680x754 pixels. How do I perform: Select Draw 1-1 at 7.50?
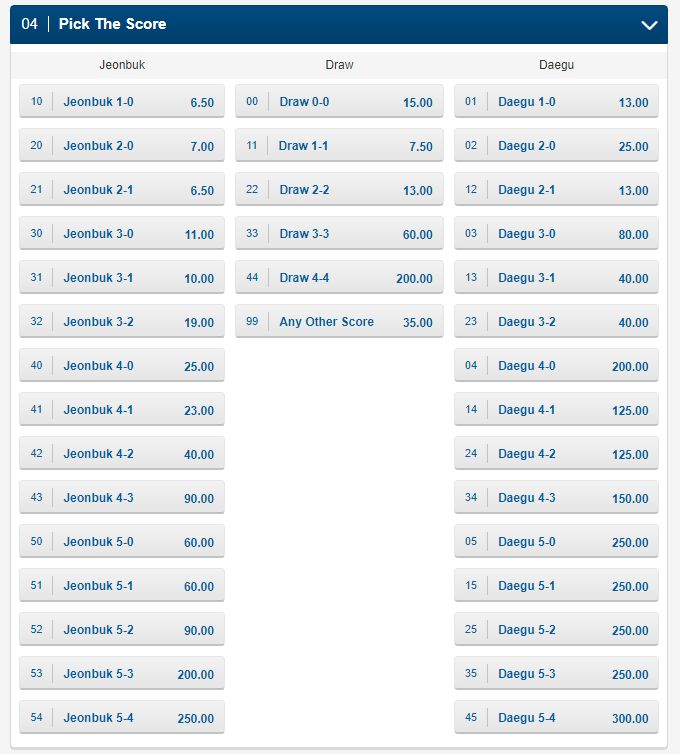(339, 146)
